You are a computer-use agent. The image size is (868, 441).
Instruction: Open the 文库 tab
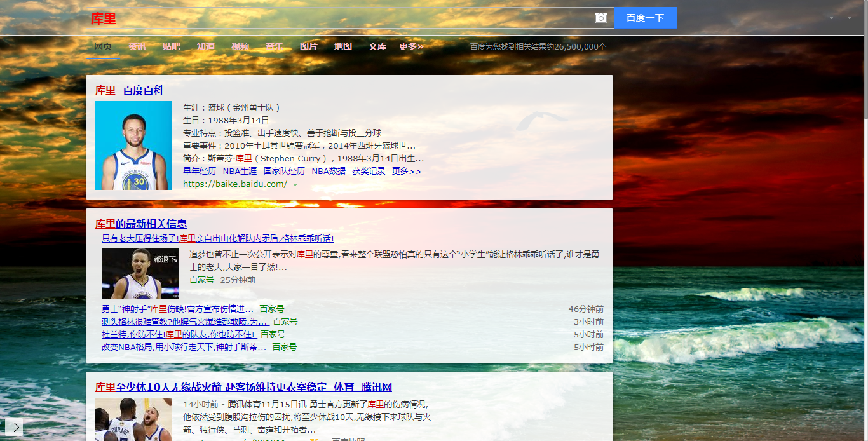[x=377, y=46]
